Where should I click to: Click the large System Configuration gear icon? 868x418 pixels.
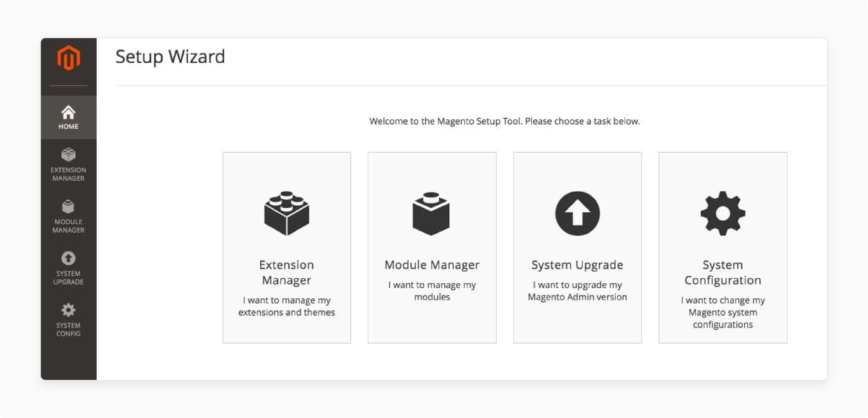(723, 213)
